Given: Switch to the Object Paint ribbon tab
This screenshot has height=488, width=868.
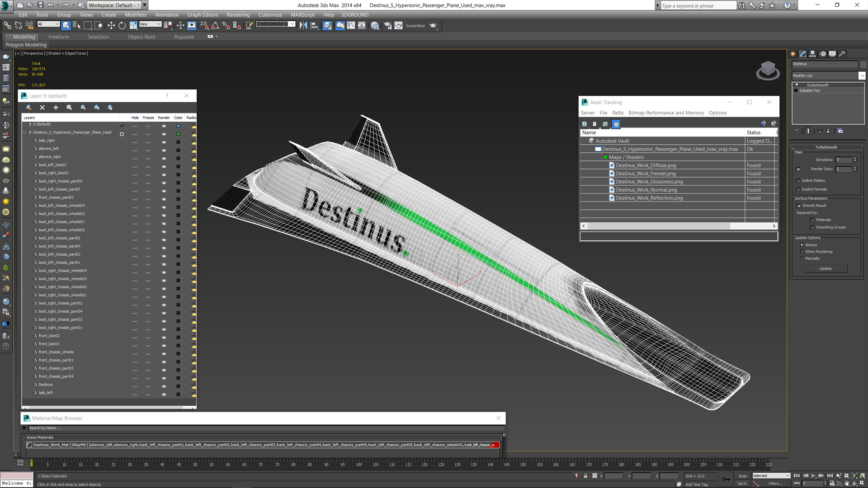Looking at the screenshot, I should tap(142, 37).
